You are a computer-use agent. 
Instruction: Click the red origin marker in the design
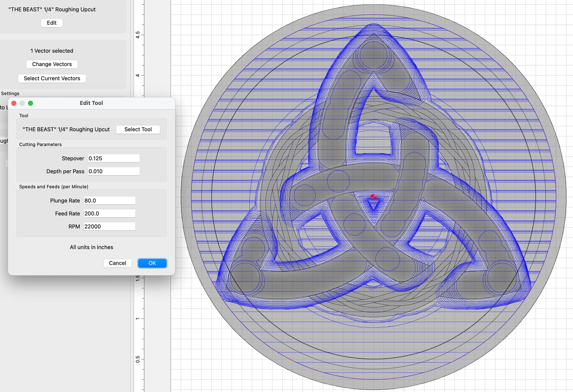point(373,197)
